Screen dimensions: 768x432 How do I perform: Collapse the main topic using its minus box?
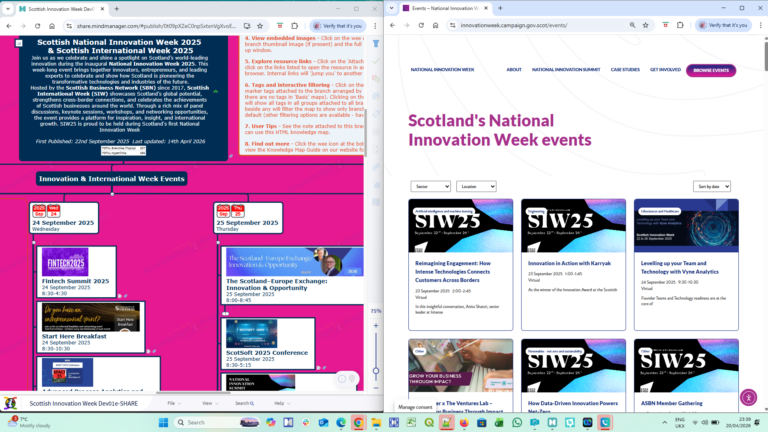pos(19,43)
